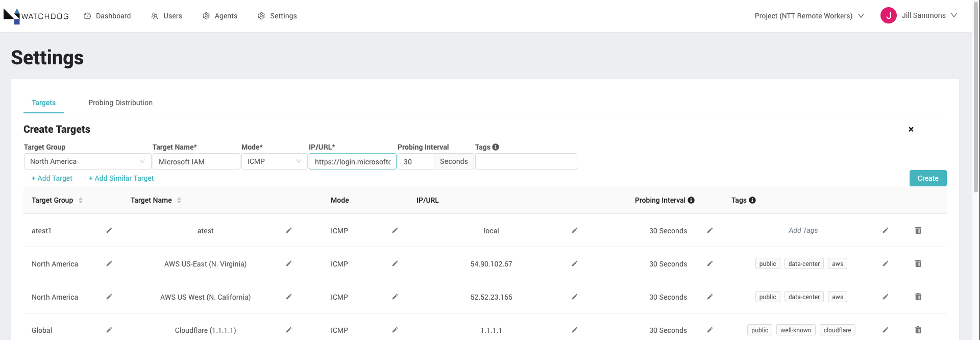Go to Dashboard in top navigation
This screenshot has height=340, width=980.
click(x=107, y=16)
